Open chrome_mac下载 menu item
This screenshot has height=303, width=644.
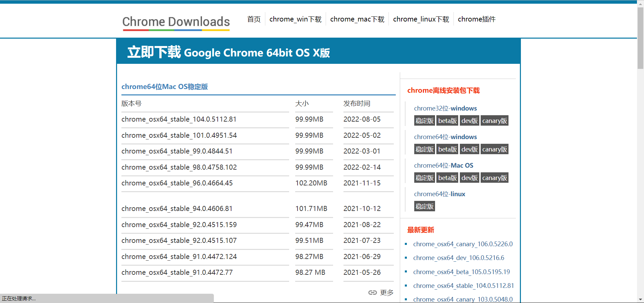(357, 19)
